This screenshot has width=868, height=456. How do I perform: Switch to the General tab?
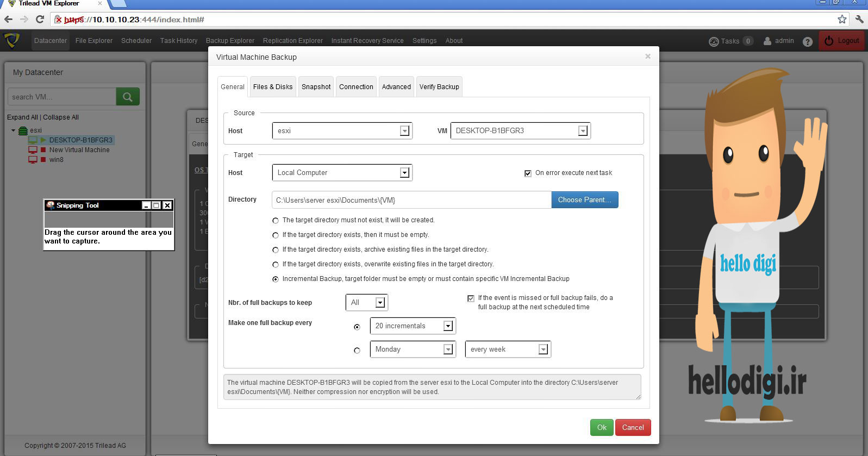coord(233,87)
